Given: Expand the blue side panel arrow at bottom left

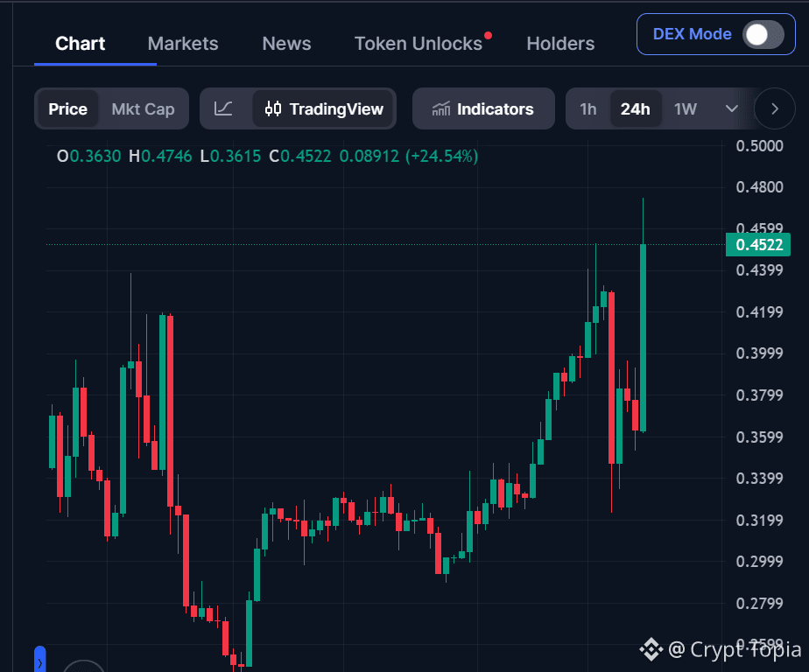Looking at the screenshot, I should pyautogui.click(x=39, y=659).
